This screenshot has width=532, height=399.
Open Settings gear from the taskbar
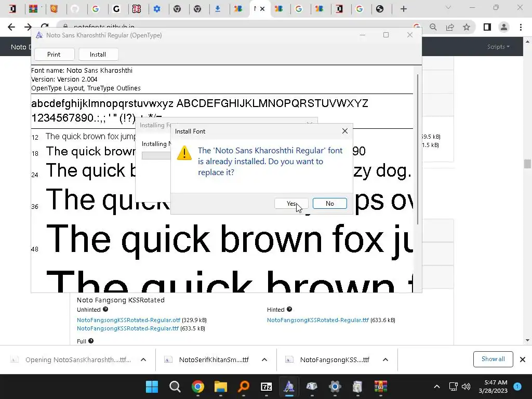point(335,387)
